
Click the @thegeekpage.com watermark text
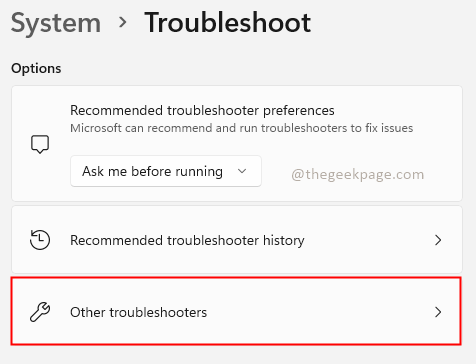(358, 174)
